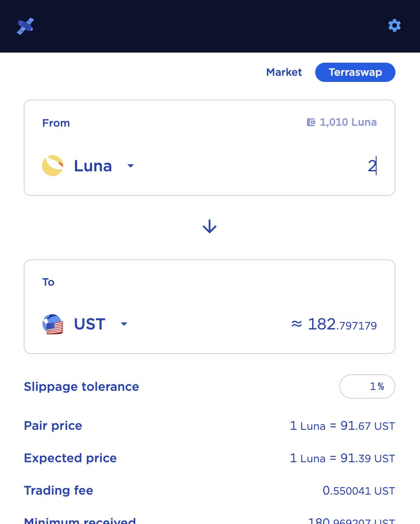Reverse swap direction with the down arrow

pos(210,227)
